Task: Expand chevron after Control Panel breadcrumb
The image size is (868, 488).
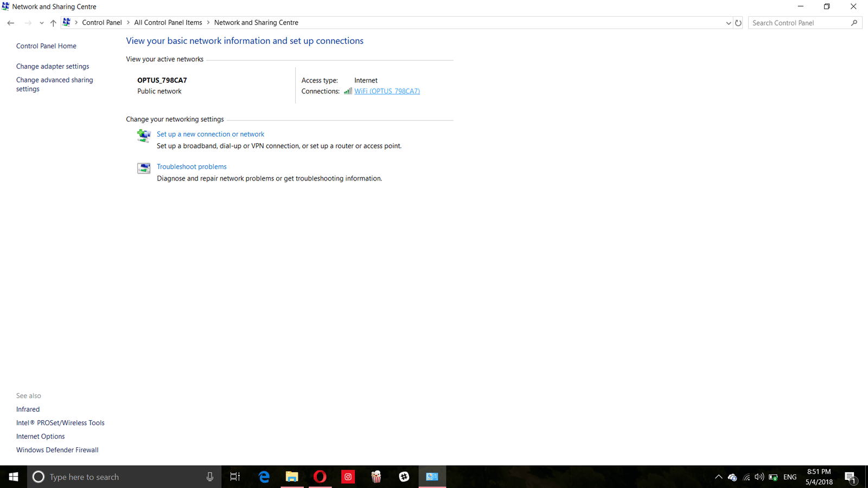Action: [x=129, y=23]
